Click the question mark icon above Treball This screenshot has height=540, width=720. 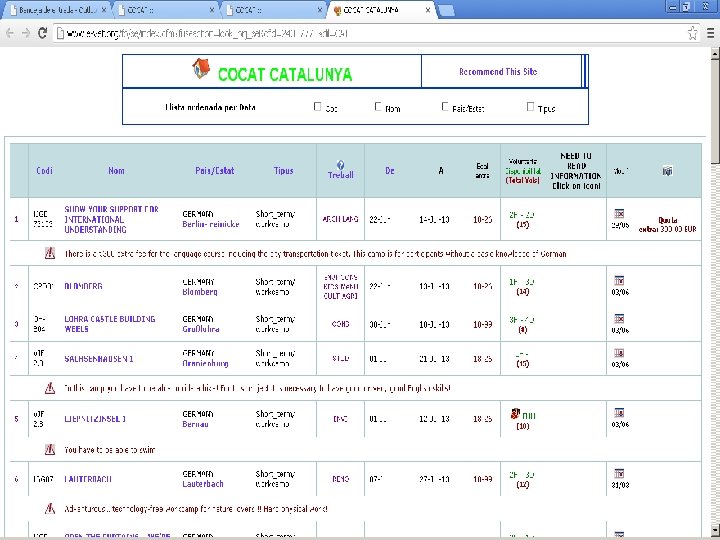pos(340,164)
